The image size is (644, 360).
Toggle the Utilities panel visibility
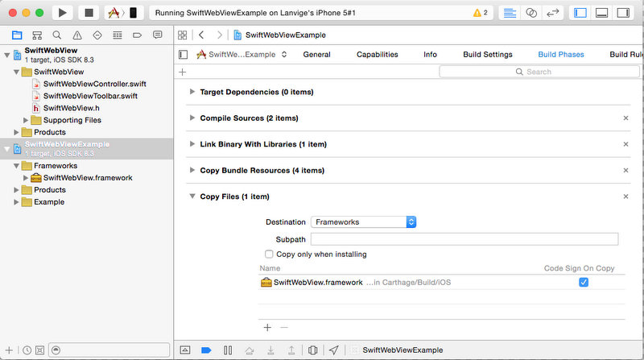pos(623,13)
